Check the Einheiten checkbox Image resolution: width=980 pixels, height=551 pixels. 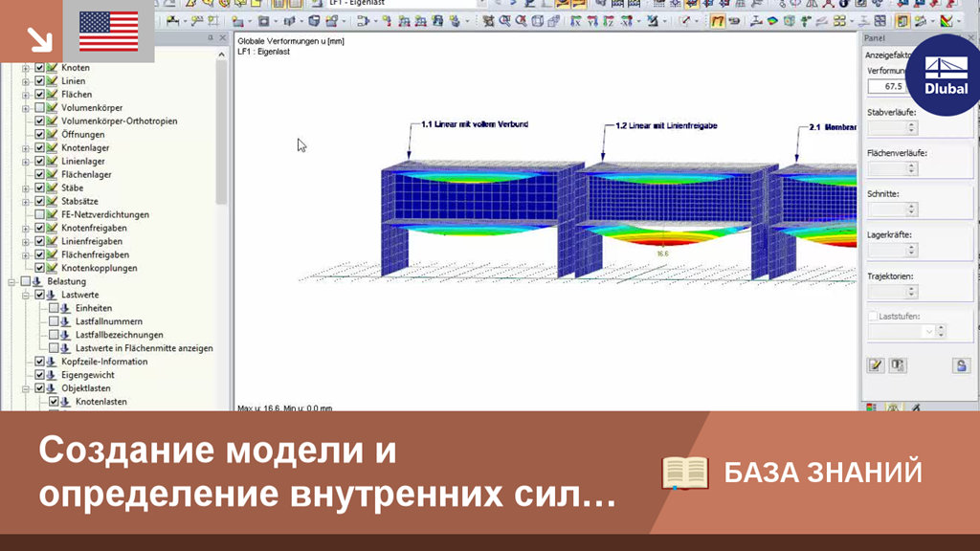tap(54, 308)
